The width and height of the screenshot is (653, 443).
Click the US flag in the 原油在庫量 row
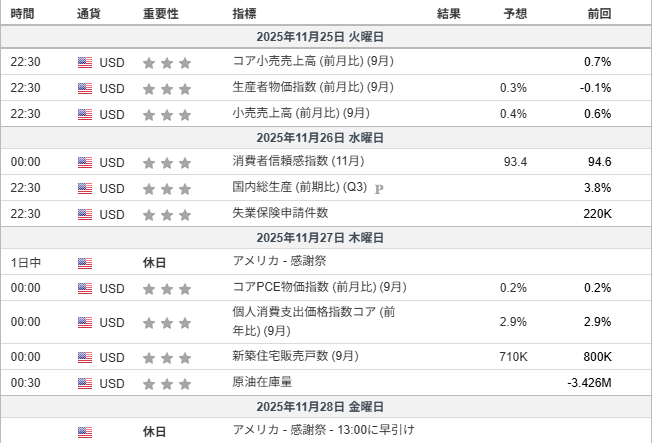point(84,383)
